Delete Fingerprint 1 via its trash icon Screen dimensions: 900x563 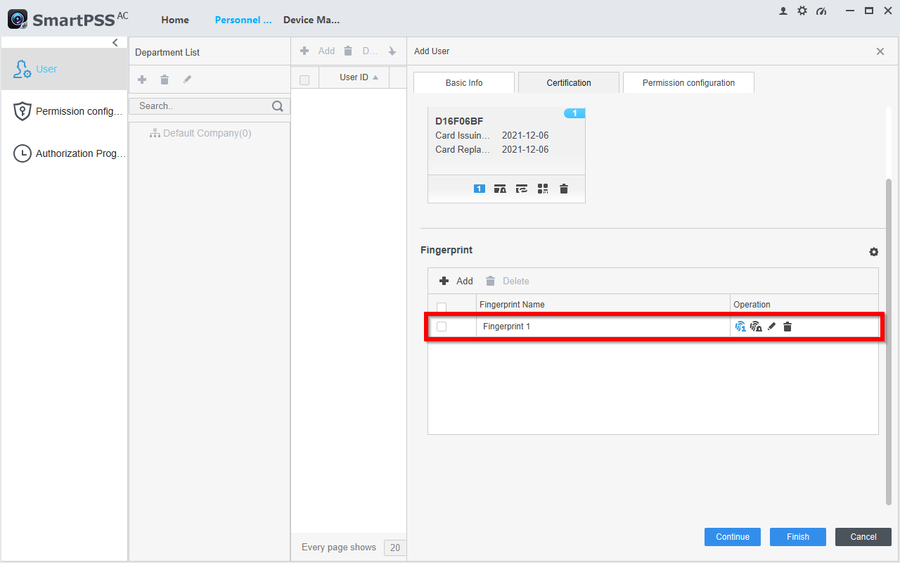pos(787,327)
